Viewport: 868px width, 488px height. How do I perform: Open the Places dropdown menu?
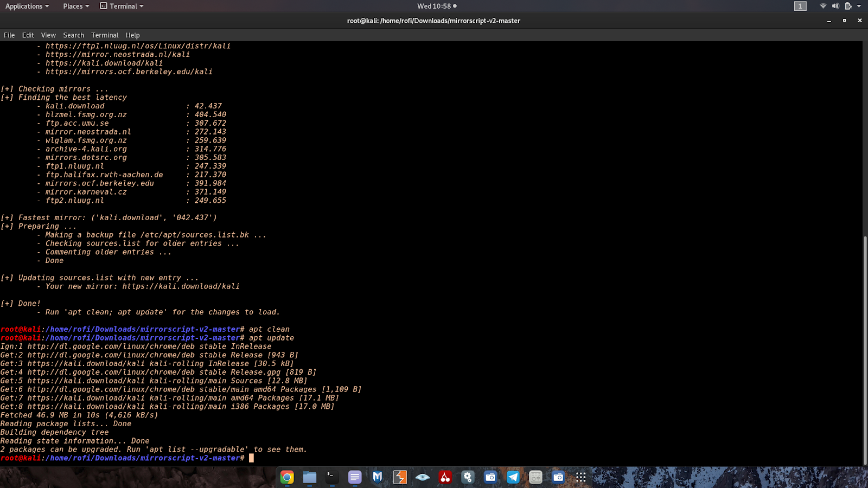tap(76, 6)
